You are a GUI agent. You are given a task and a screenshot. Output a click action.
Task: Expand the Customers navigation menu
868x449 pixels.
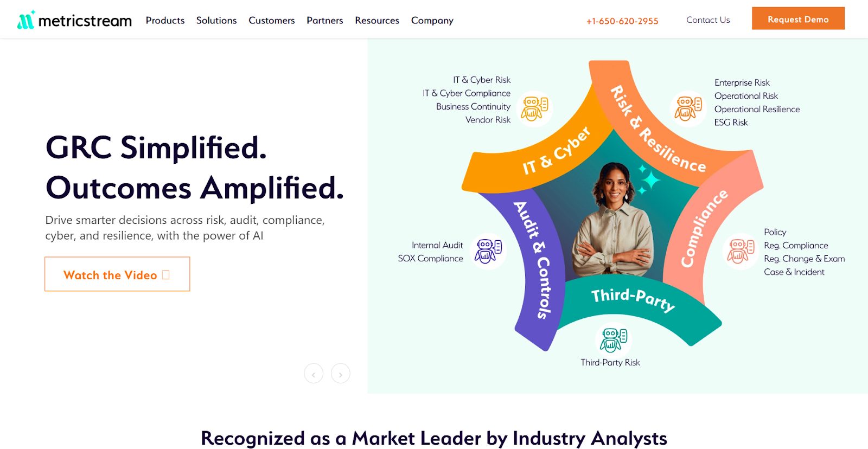272,21
